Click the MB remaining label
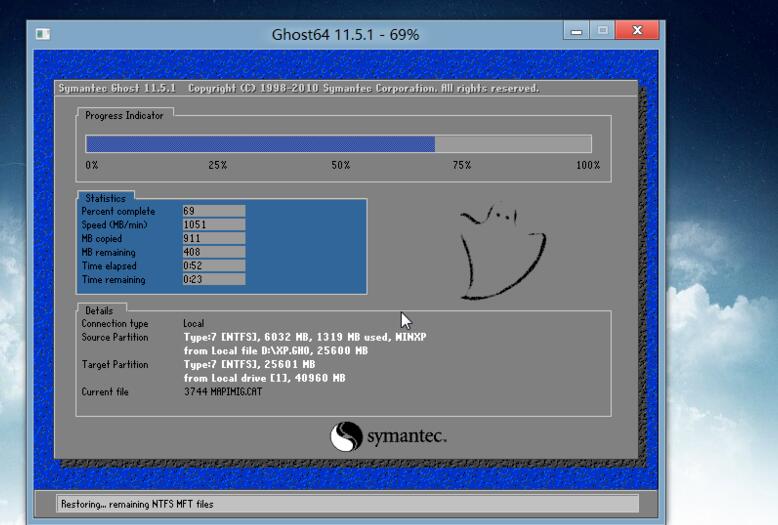 click(108, 253)
